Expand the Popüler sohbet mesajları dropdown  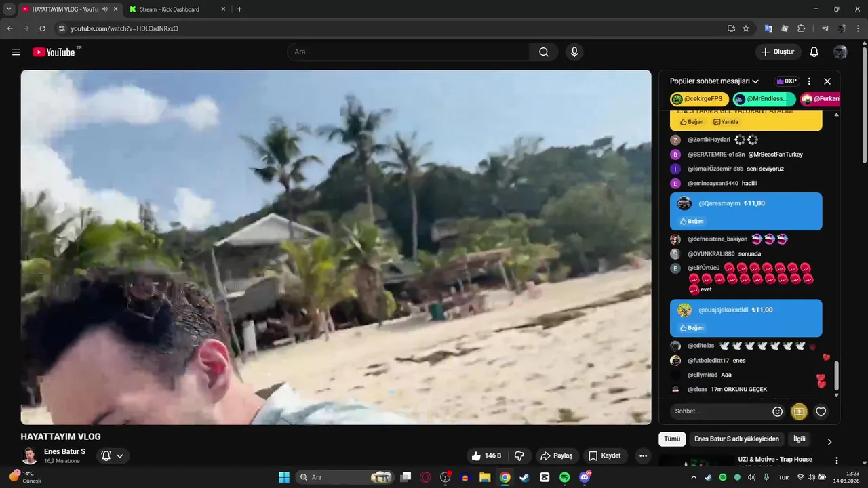(x=714, y=81)
